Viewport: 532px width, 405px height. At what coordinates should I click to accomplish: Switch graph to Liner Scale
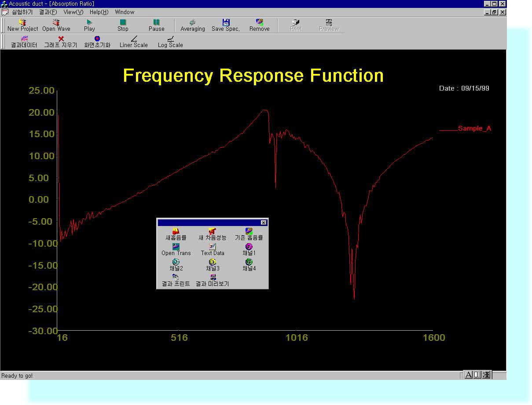pos(134,42)
